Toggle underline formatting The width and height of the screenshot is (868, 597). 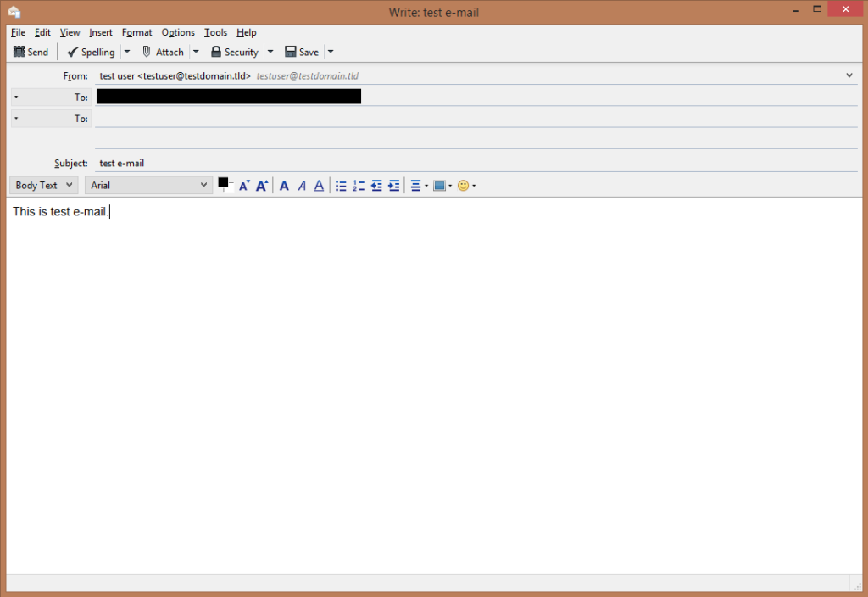tap(318, 185)
